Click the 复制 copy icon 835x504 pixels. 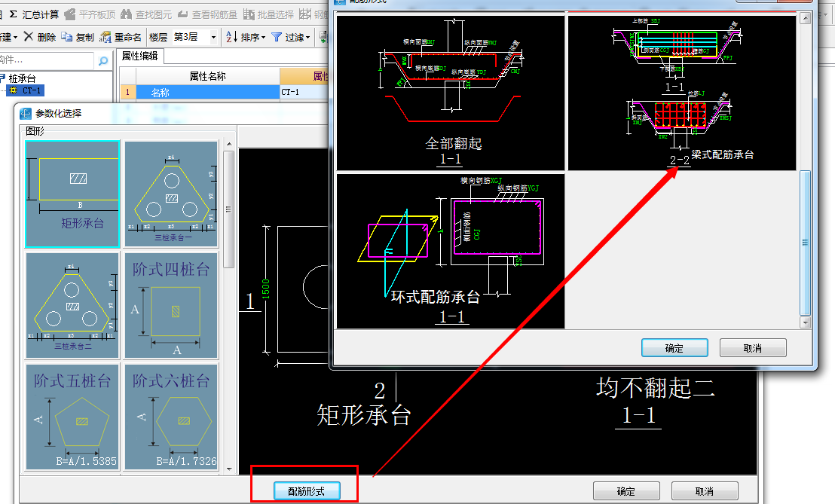point(66,37)
